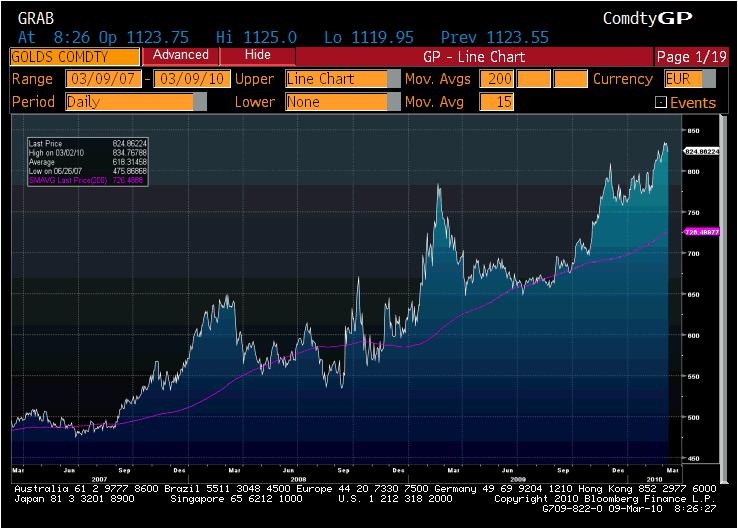Expand the Currency dropdown arrow

(x=709, y=79)
